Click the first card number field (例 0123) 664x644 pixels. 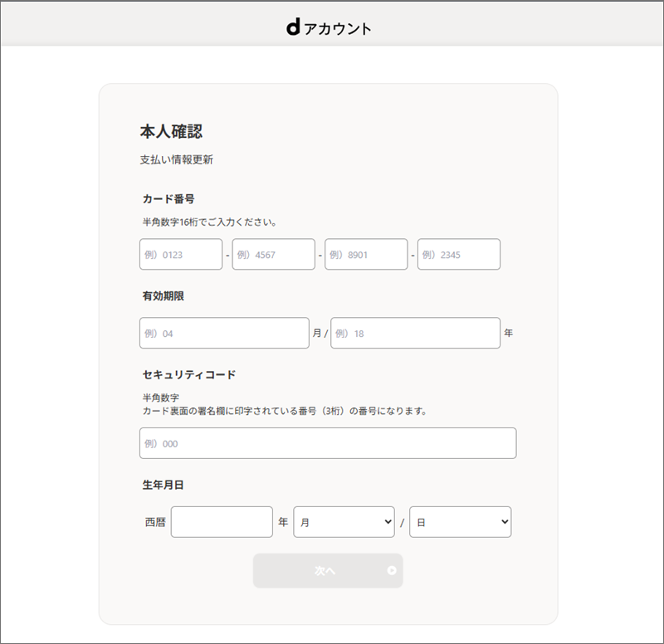[x=181, y=254]
